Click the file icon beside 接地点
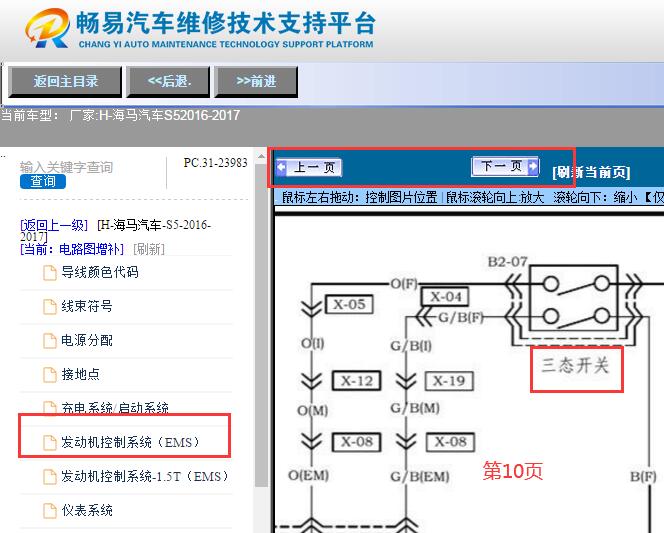664x533 pixels. coord(50,375)
